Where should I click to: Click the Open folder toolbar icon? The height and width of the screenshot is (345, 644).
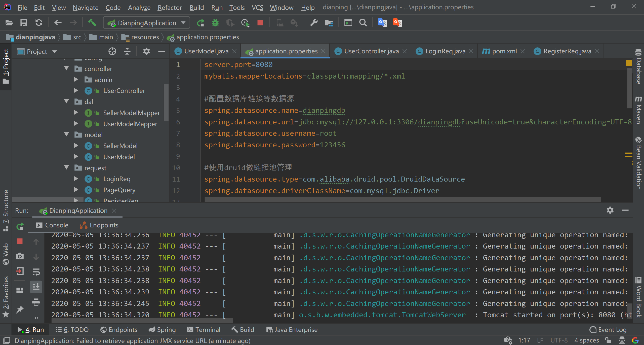point(9,23)
